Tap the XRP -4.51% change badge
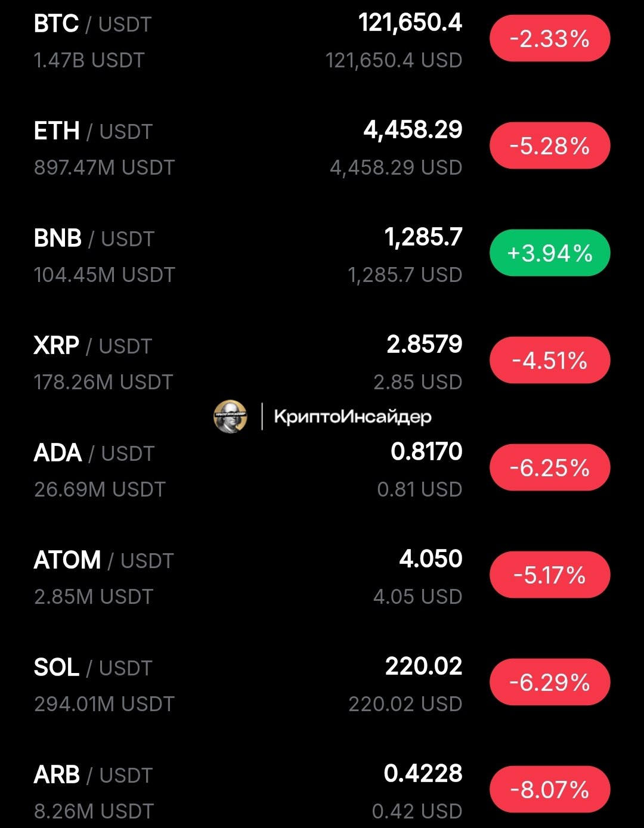This screenshot has width=644, height=828. coord(550,361)
